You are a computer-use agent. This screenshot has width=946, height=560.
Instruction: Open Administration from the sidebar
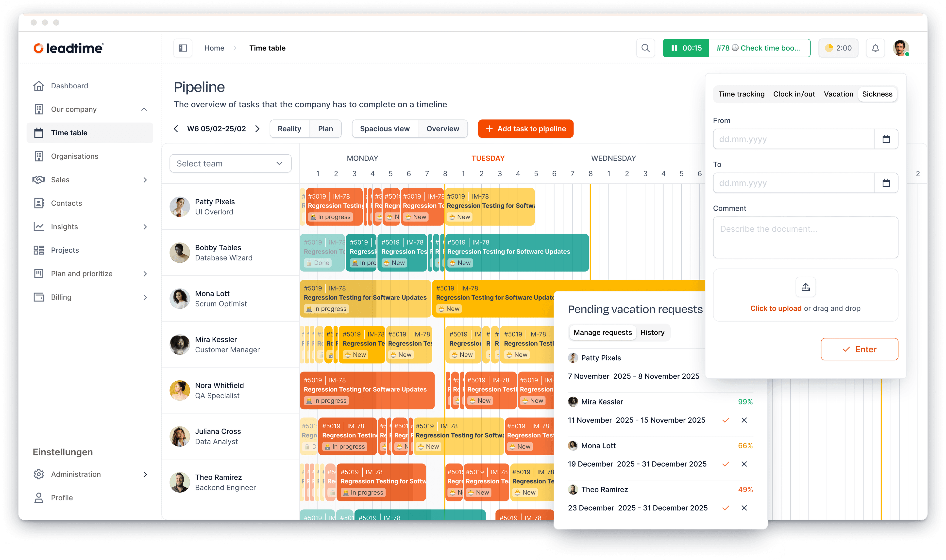pos(76,474)
